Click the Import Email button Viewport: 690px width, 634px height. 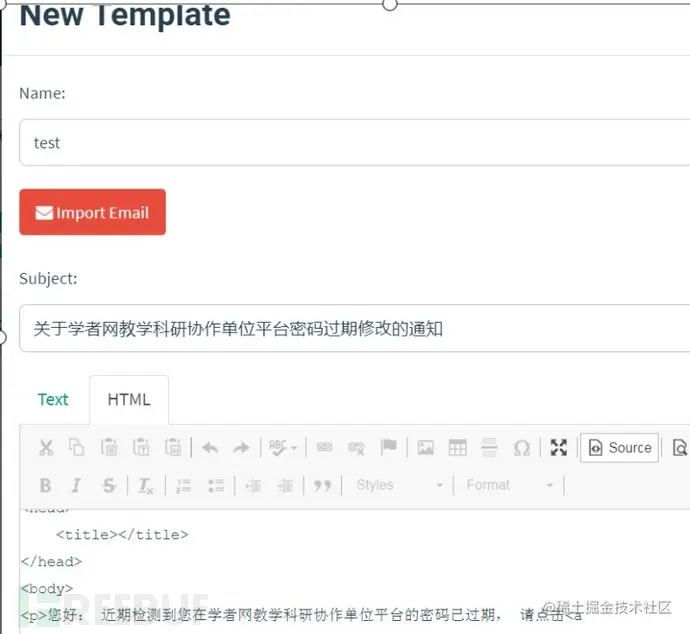point(92,212)
